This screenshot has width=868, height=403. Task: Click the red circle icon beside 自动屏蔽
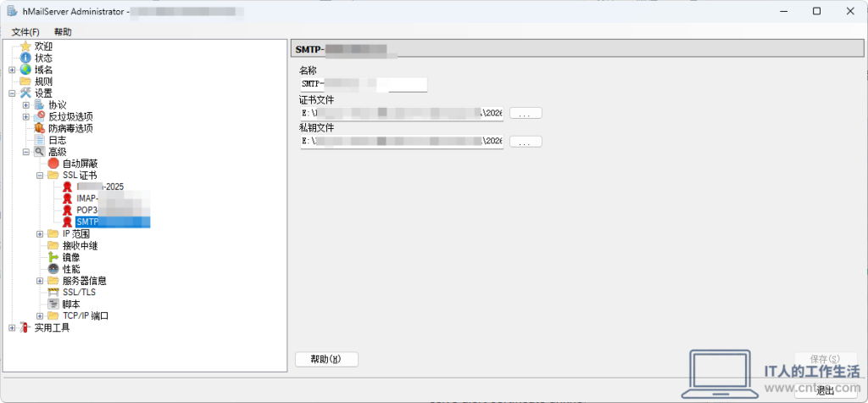coord(53,164)
